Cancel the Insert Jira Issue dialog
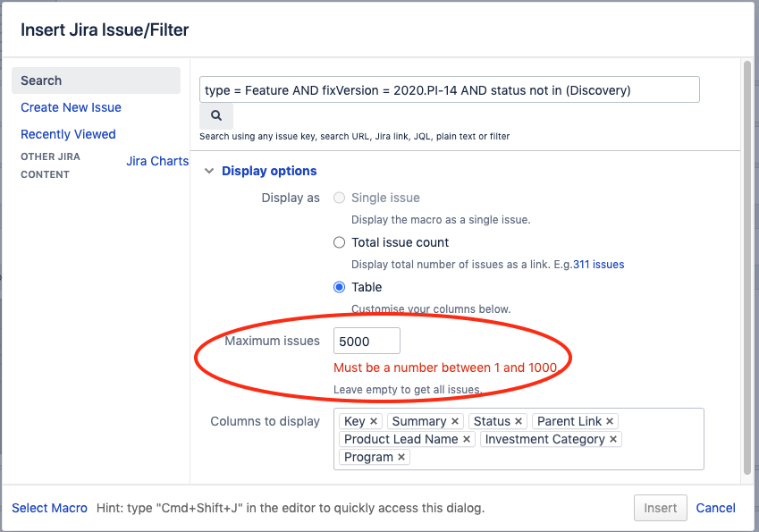Viewport: 759px width, 532px height. point(715,508)
